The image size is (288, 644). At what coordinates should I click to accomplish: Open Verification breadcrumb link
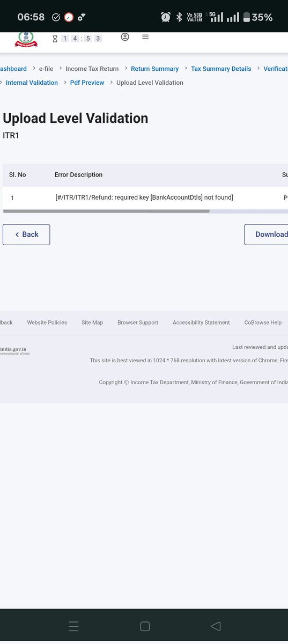click(x=276, y=69)
